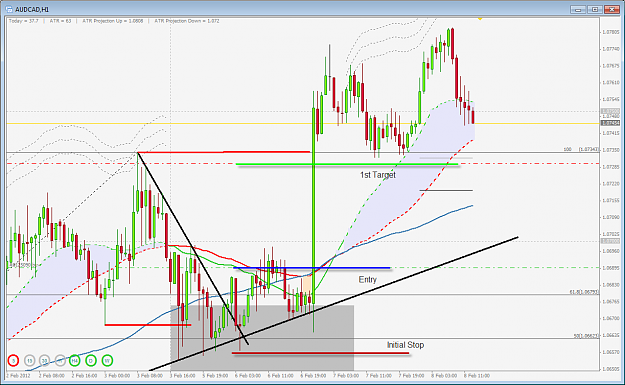Click the yellow chart shift marker
Viewport: 625px width, 385px height.
tap(480, 18)
